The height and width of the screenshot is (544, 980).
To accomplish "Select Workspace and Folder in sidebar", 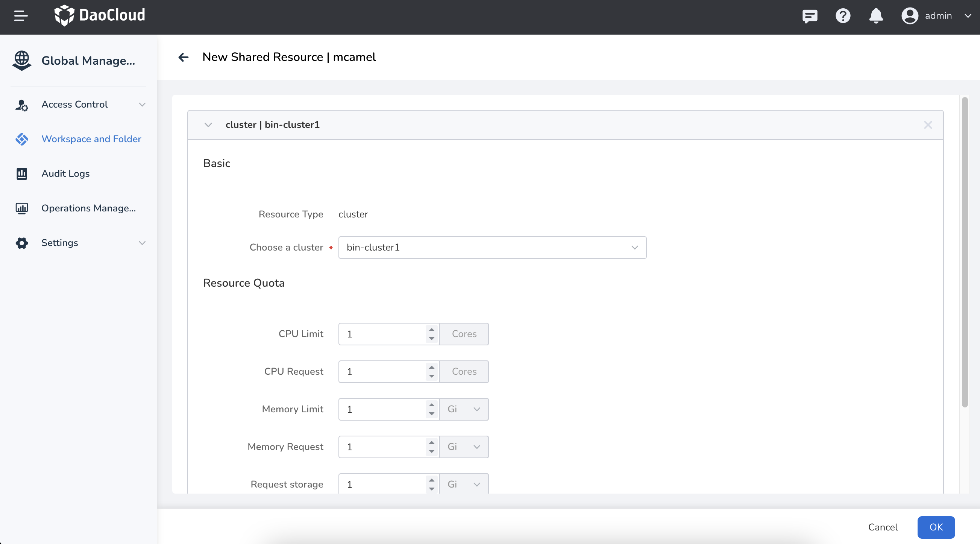I will coord(91,139).
